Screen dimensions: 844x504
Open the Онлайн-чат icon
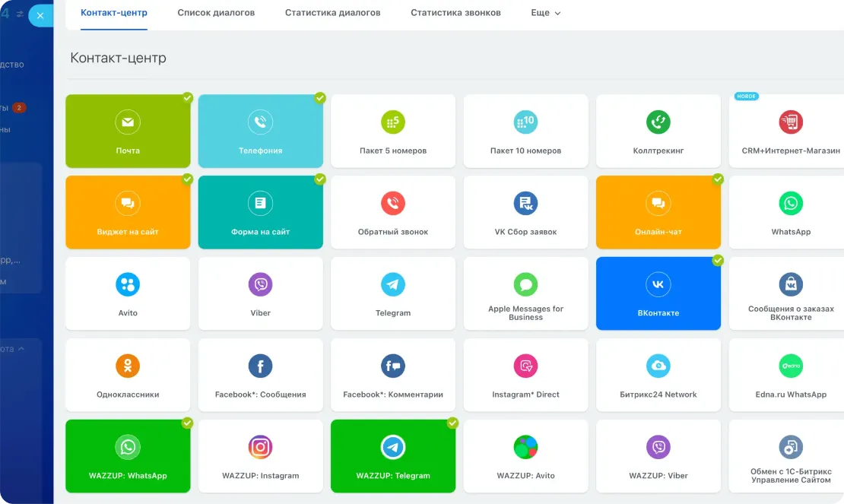click(x=658, y=203)
